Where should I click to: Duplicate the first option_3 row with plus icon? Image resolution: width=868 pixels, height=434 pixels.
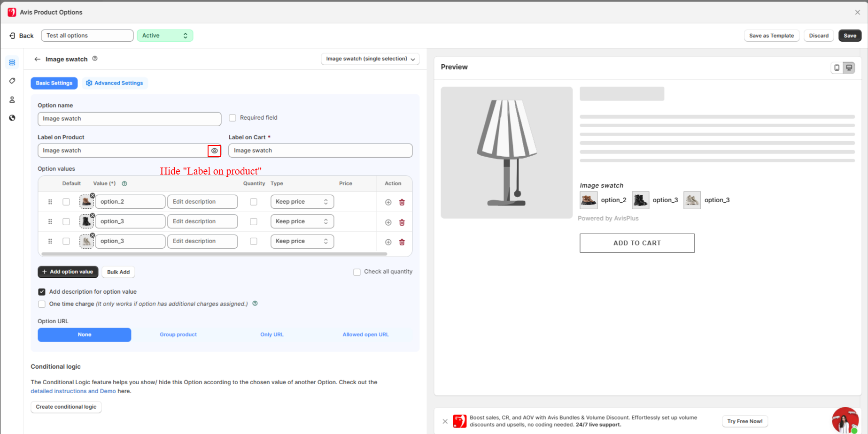[388, 222]
